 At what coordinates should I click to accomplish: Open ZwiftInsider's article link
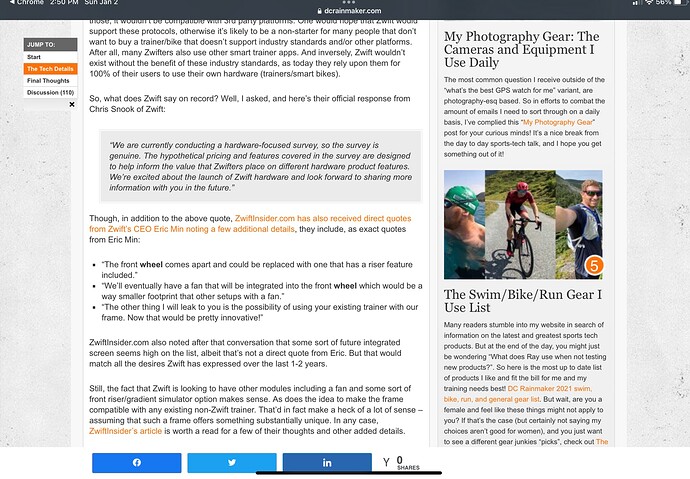125,431
